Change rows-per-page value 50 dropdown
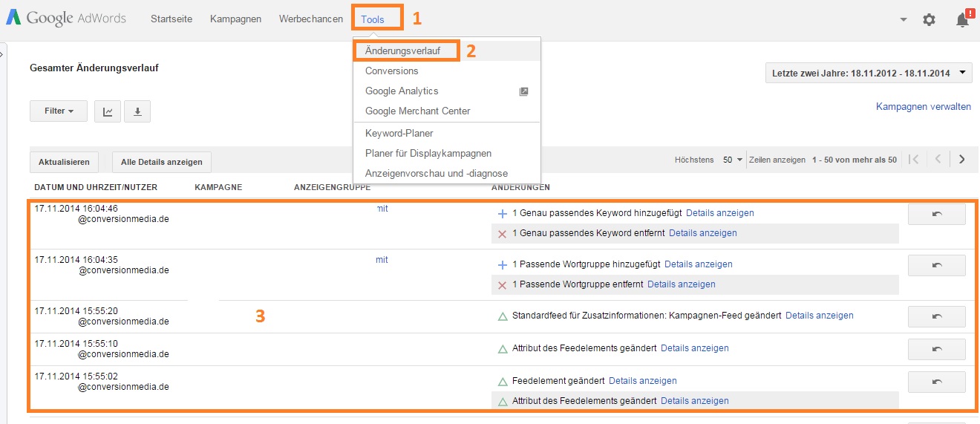This screenshot has height=424, width=980. pyautogui.click(x=733, y=160)
